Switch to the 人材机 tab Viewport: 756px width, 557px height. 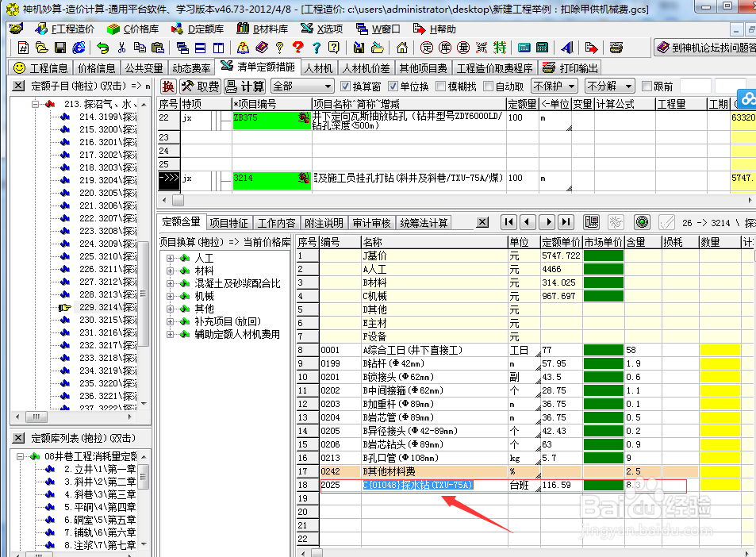(318, 68)
